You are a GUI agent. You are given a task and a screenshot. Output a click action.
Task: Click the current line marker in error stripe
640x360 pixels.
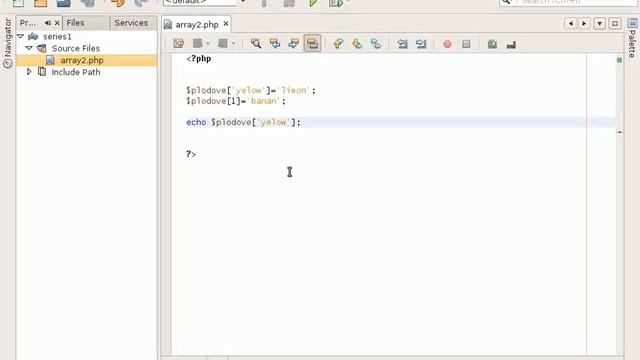coord(620,132)
